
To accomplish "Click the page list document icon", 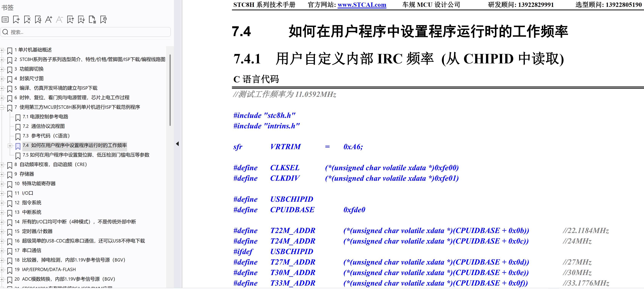I will click(92, 19).
